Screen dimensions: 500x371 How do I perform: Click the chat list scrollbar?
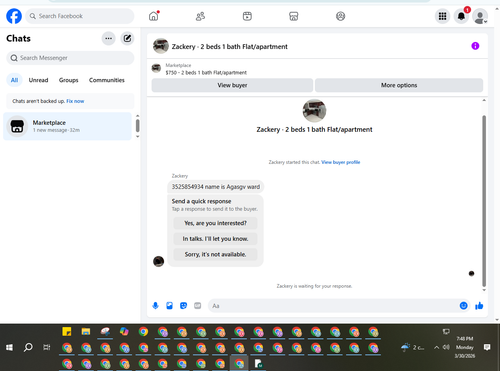(137, 126)
